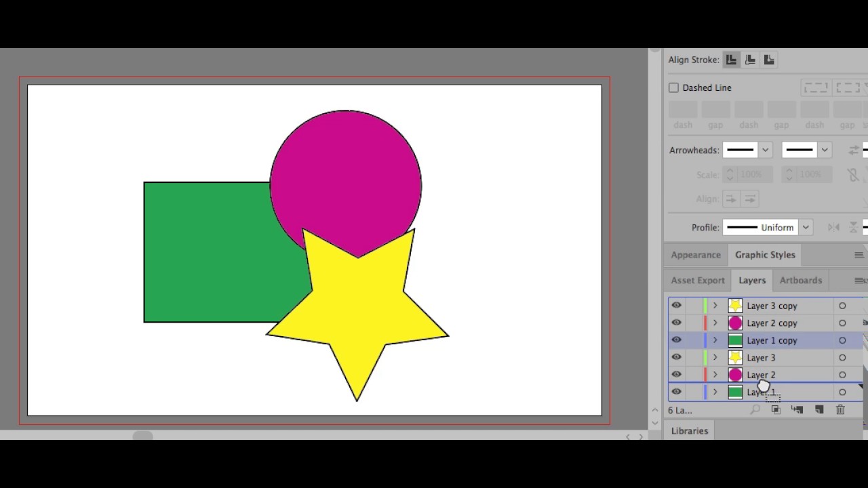The width and height of the screenshot is (868, 488).
Task: Switch to the Graphic Styles tab
Action: [765, 255]
